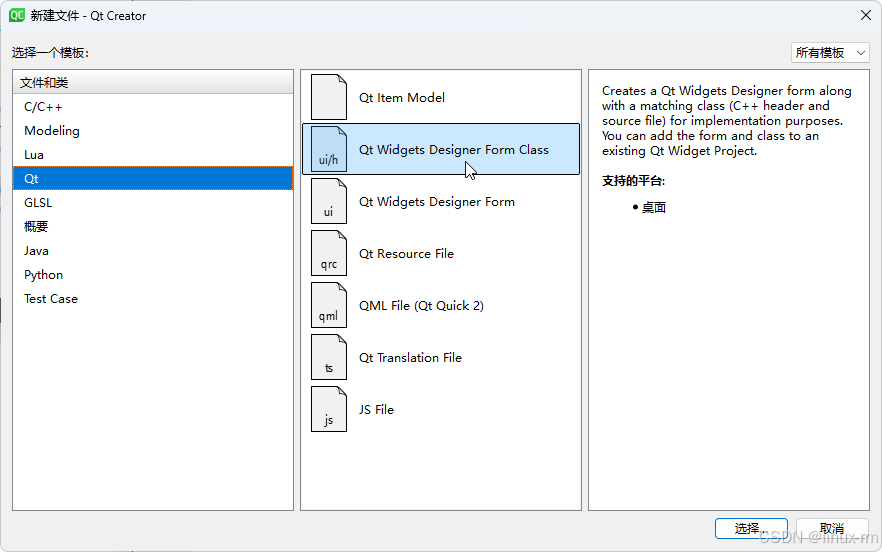
Task: Click the Qt Item Model file icon
Action: tap(328, 97)
